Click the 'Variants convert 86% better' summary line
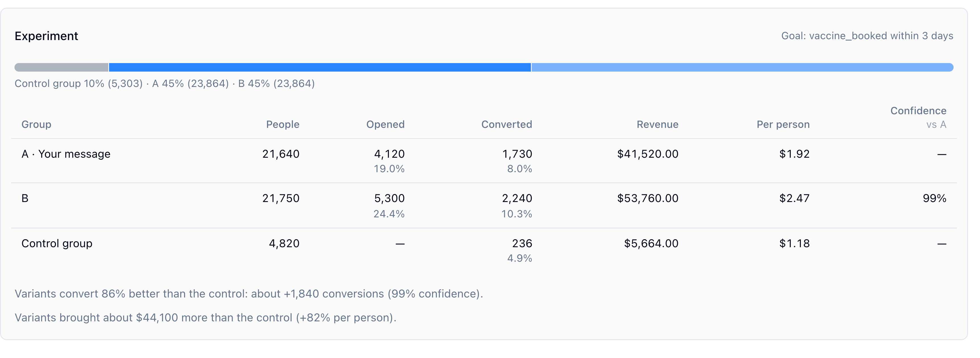Screen dimensions: 980x358 [x=249, y=294]
